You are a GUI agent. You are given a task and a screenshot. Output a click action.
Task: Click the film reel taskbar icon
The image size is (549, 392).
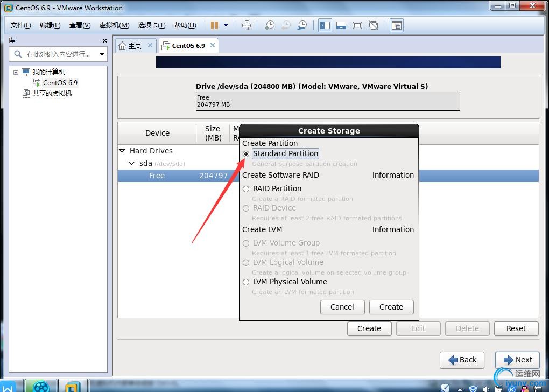[x=41, y=387]
